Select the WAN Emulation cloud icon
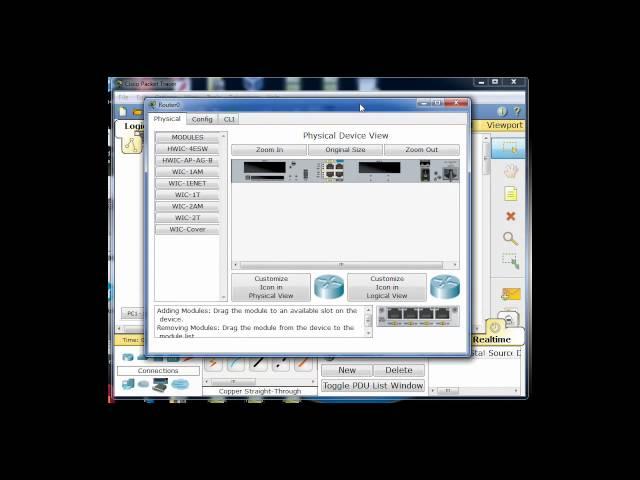The width and height of the screenshot is (640, 480). (x=143, y=384)
